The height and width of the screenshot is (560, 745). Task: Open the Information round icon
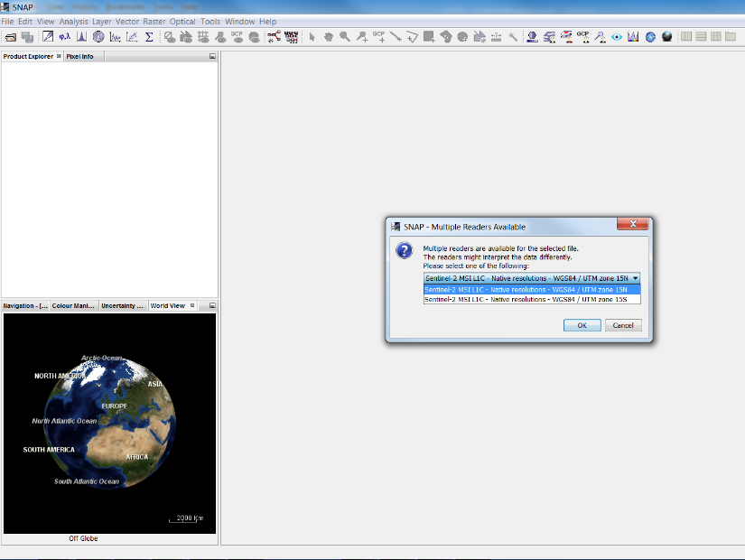point(98,37)
